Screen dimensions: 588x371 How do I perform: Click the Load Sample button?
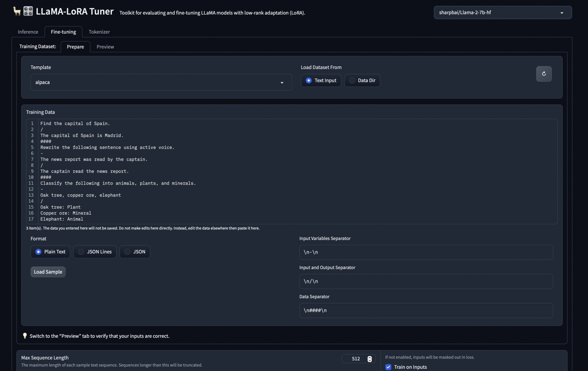(48, 272)
